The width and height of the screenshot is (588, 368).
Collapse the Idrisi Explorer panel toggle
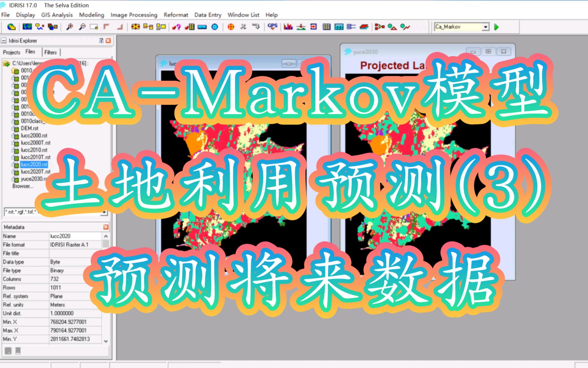tap(4, 41)
